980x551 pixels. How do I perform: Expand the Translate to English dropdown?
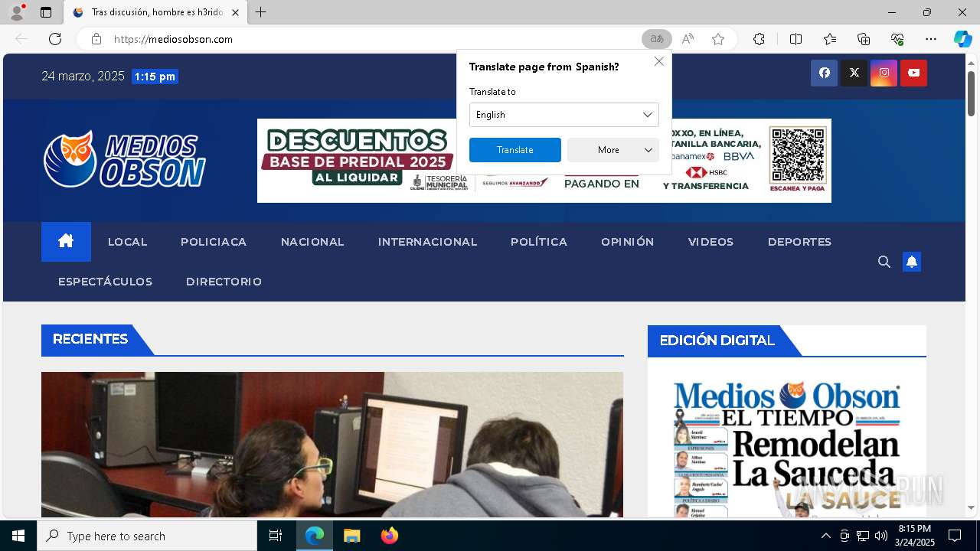[x=564, y=115]
